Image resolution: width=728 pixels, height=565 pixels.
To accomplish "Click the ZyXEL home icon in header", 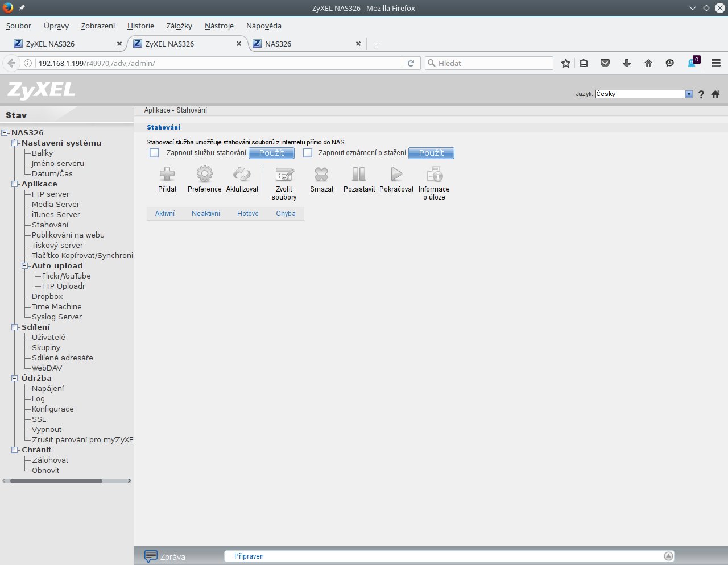I will click(x=715, y=94).
